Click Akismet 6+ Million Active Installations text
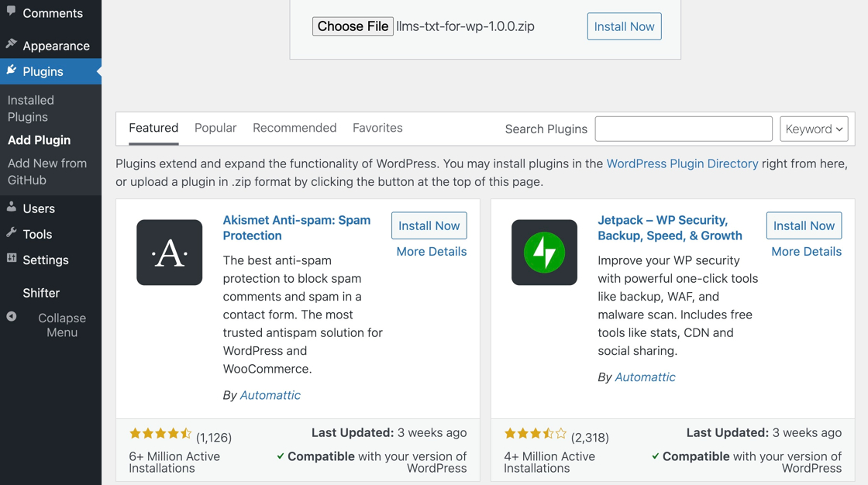868x485 pixels. tap(174, 463)
